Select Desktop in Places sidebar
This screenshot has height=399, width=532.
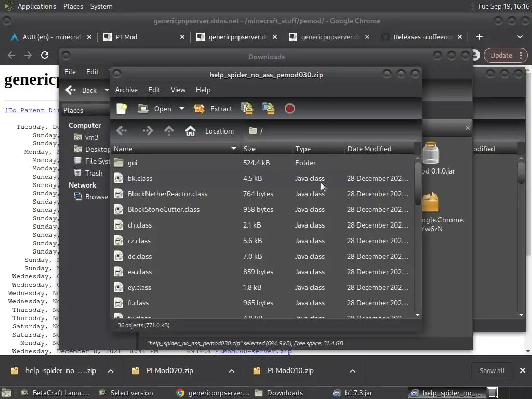91,149
